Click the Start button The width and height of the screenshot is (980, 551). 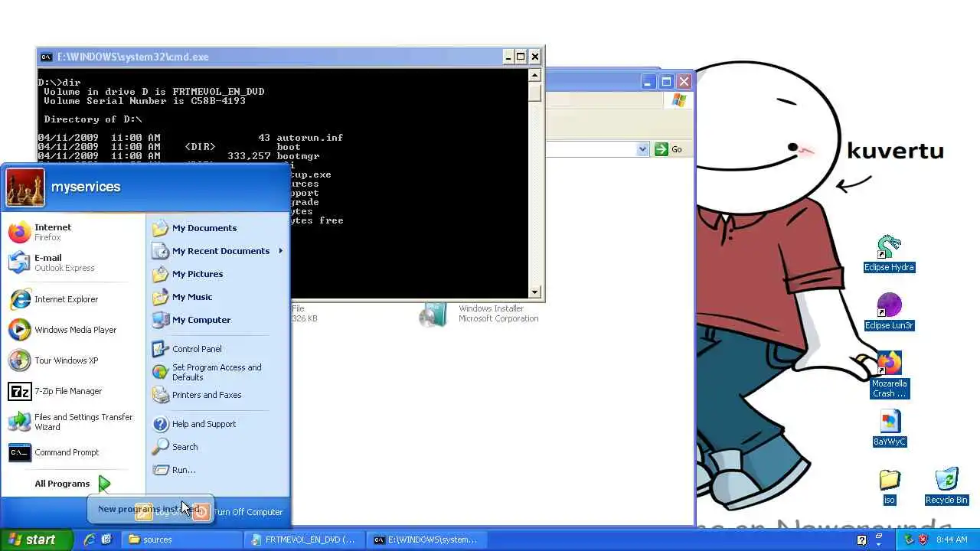point(37,540)
